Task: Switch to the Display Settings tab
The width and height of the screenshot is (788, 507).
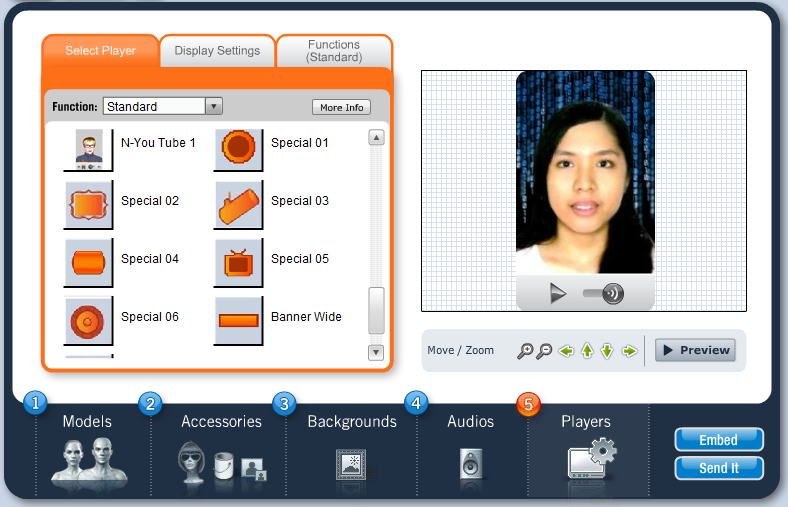Action: (x=217, y=51)
